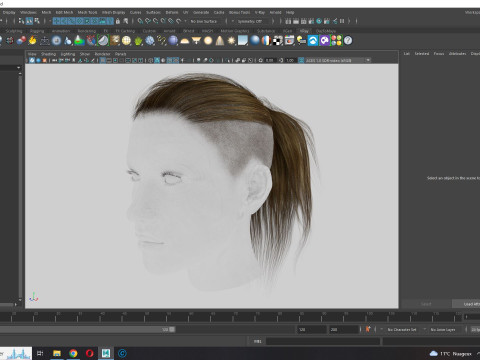Open the Attribute Editor Focus menu

[x=439, y=53]
